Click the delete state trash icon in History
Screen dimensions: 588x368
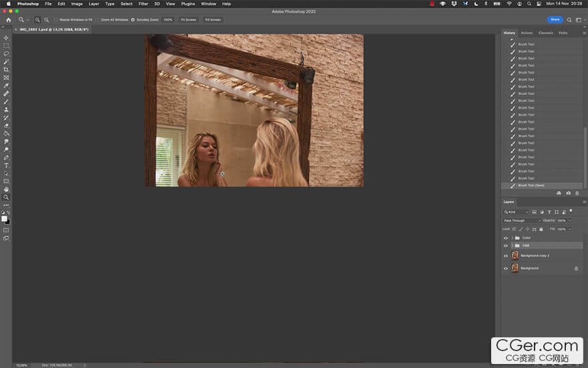click(577, 193)
